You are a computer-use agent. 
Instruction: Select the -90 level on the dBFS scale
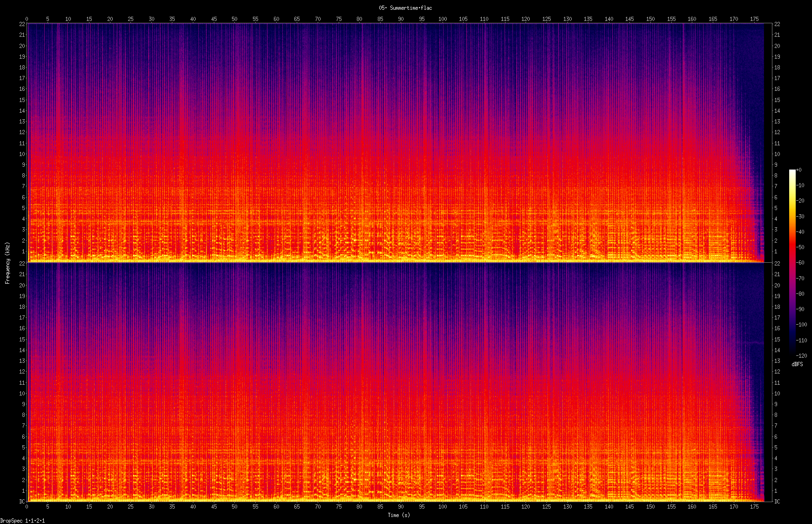[x=800, y=309]
